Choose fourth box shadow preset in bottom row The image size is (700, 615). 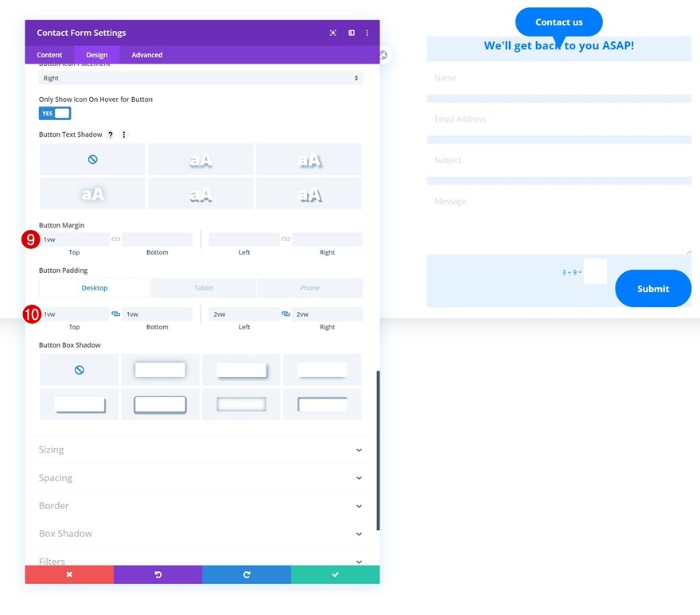[x=322, y=404]
